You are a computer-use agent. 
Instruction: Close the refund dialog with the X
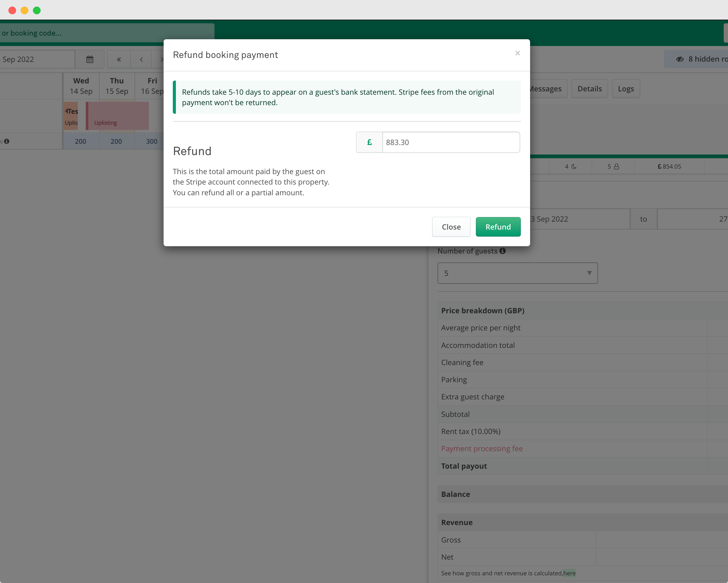[x=517, y=53]
